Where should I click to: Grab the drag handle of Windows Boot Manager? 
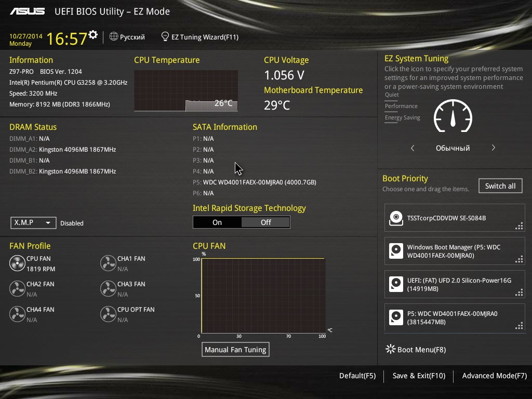(x=519, y=260)
